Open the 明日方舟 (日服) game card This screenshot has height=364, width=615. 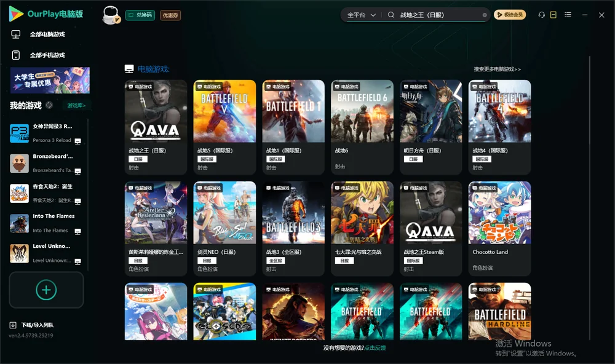click(x=430, y=127)
